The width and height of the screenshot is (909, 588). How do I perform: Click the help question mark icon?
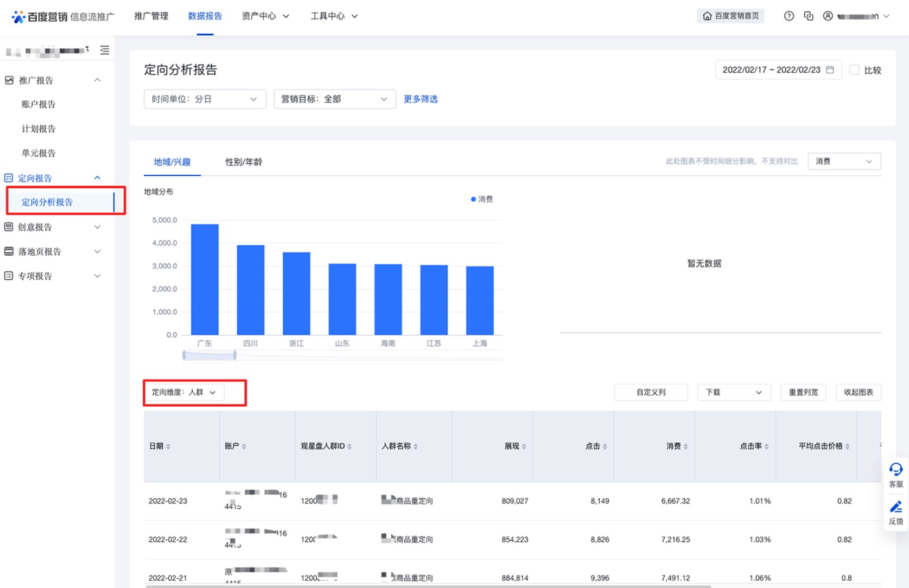789,16
